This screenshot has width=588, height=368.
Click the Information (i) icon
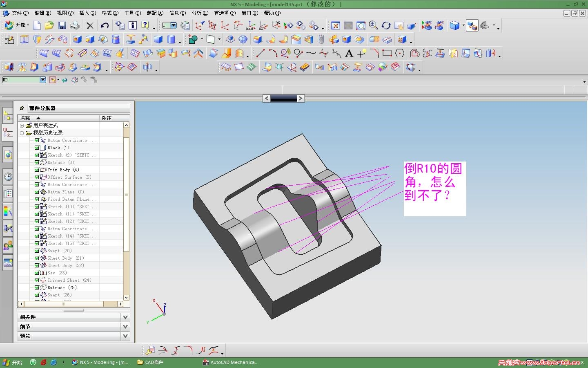coord(132,25)
